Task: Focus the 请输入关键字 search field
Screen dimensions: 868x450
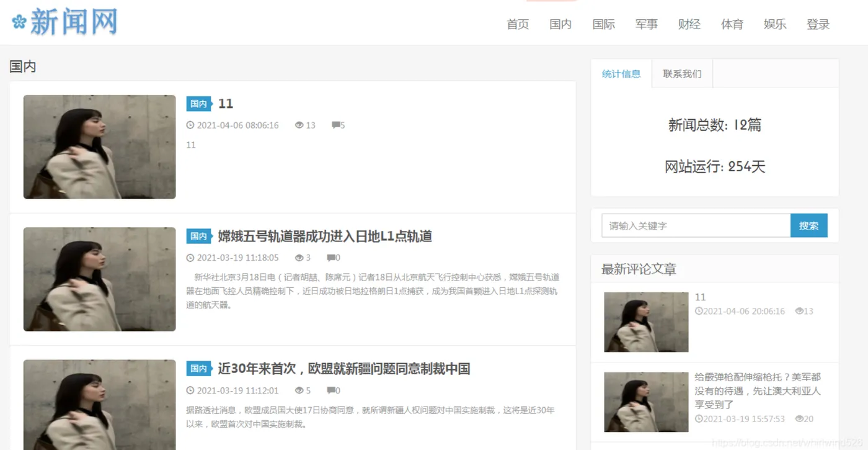Action: click(x=696, y=226)
